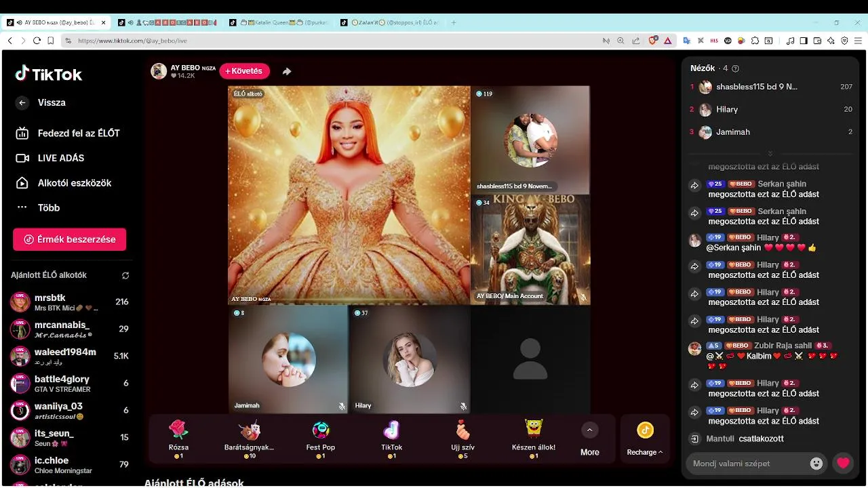The width and height of the screenshot is (868, 488).
Task: Open battle4glory live stream
Action: coord(70,384)
